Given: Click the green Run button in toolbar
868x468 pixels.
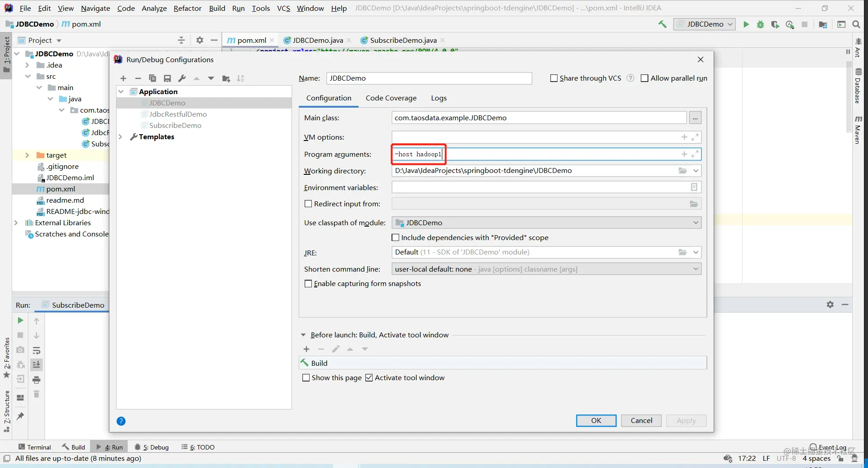Looking at the screenshot, I should [x=746, y=24].
